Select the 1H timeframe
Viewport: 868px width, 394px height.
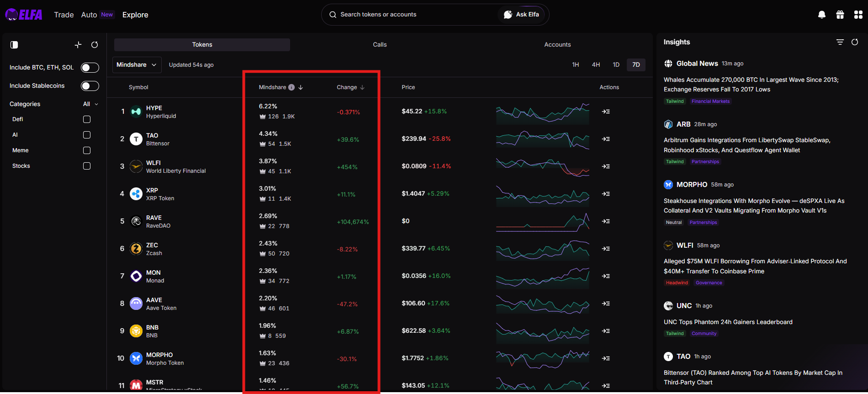point(576,65)
